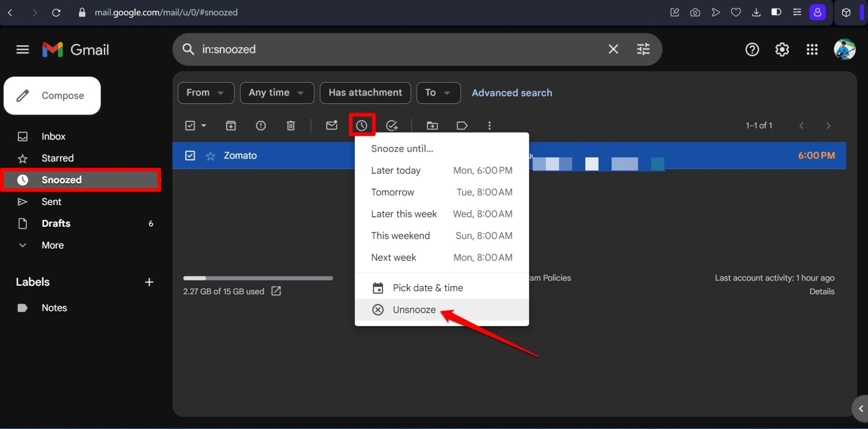Open Gmail settings gear
Screen dimensions: 868x429
tap(782, 49)
